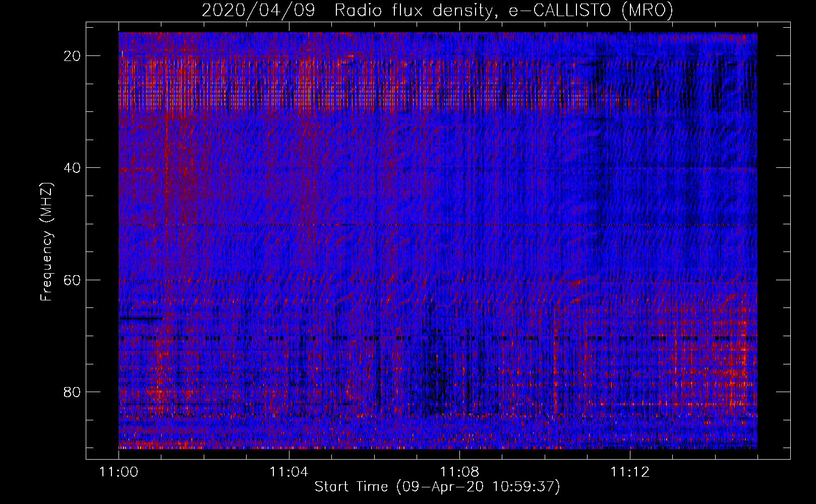Click the '11:04' time tick label
Viewport: 816px width, 504px height.
tap(288, 472)
